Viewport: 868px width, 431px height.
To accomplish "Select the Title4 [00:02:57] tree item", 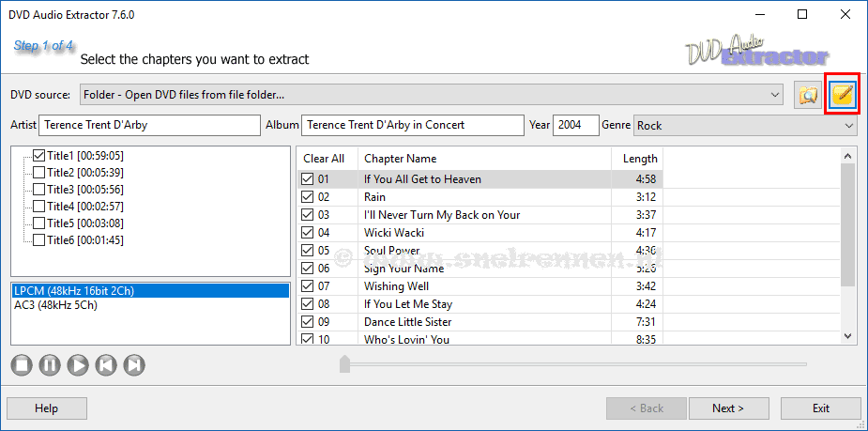I will [x=85, y=207].
